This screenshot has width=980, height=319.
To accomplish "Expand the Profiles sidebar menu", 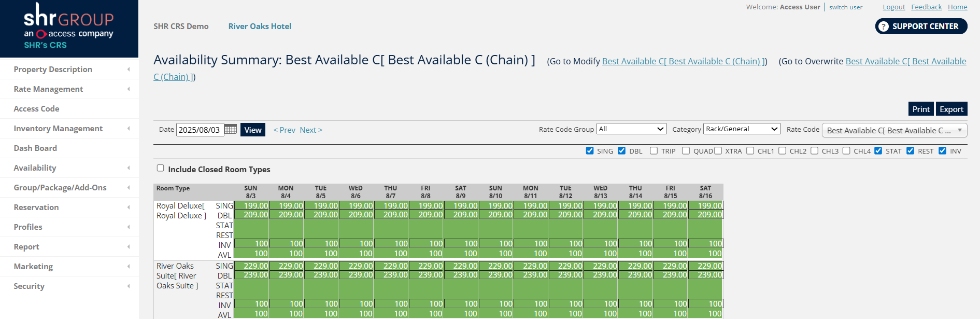I will (69, 227).
